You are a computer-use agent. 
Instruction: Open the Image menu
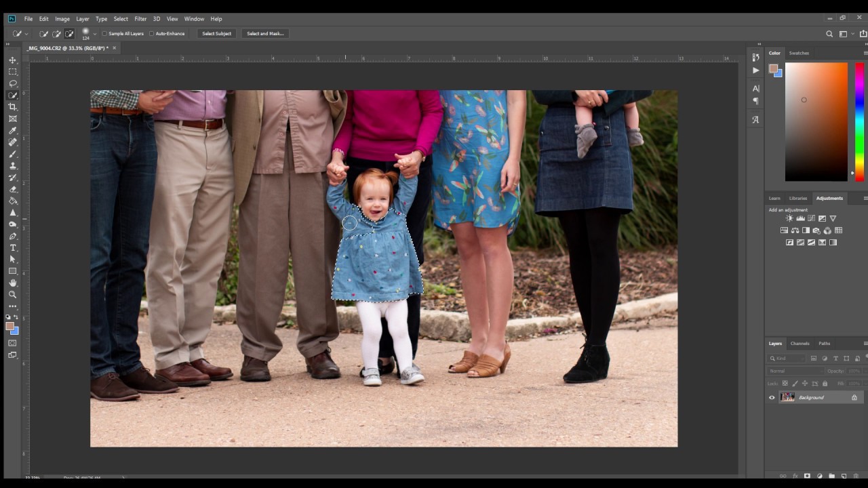click(62, 19)
